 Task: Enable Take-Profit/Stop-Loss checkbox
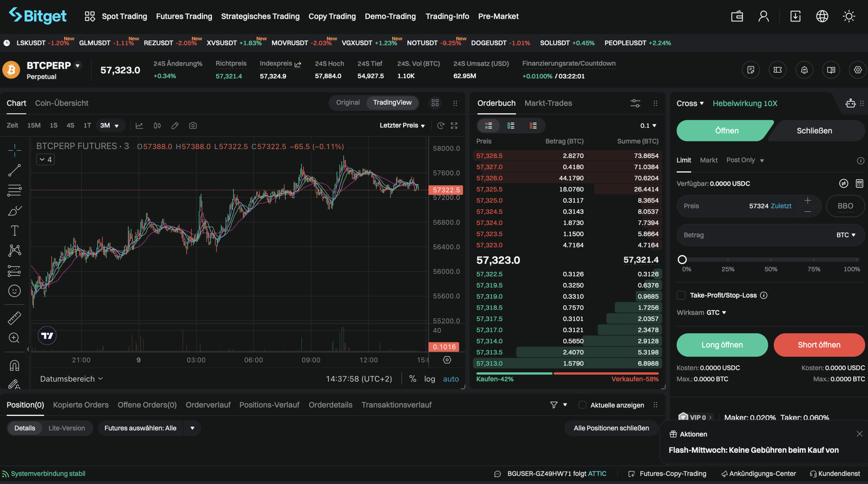coord(681,295)
